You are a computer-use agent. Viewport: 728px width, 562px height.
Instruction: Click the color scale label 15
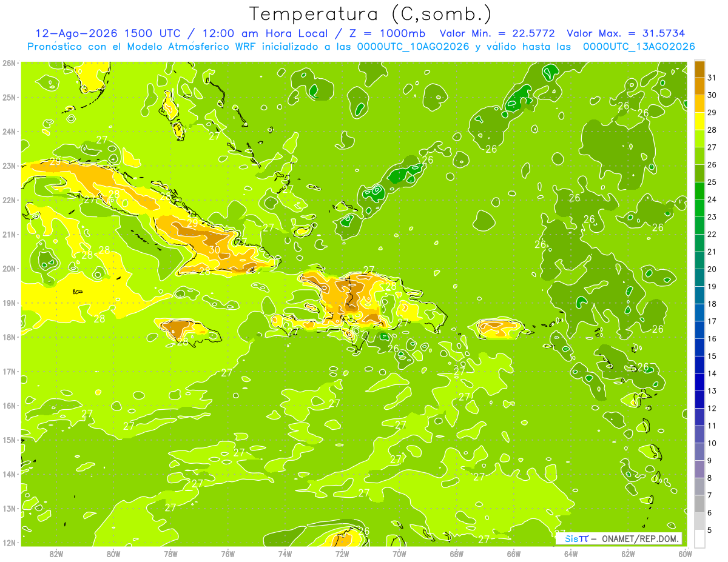coord(712,356)
